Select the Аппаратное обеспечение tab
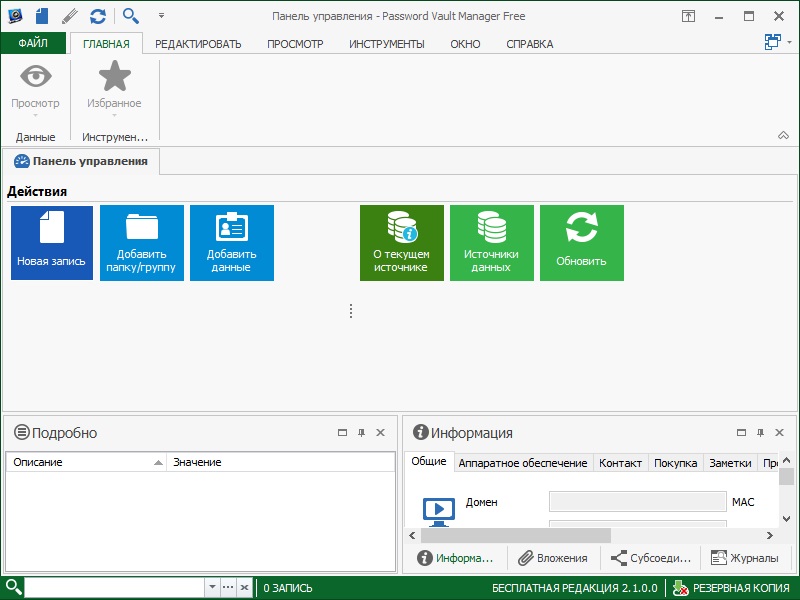The height and width of the screenshot is (600, 800). (523, 463)
